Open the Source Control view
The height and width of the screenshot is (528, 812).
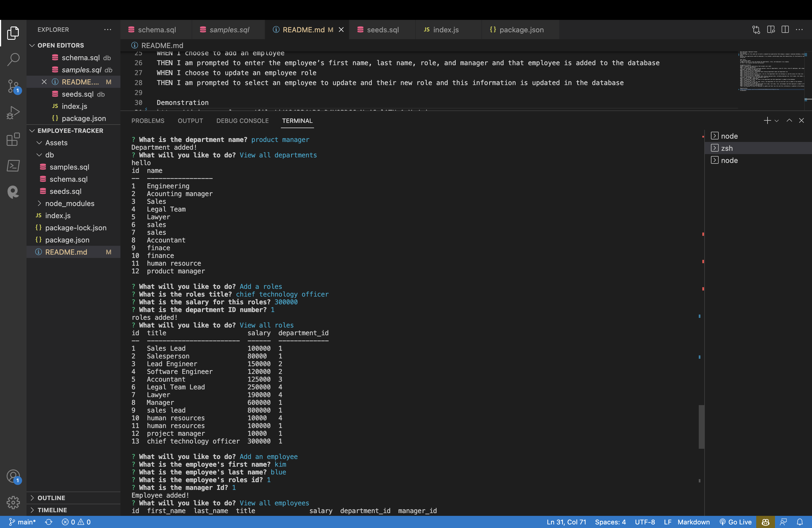[13, 86]
